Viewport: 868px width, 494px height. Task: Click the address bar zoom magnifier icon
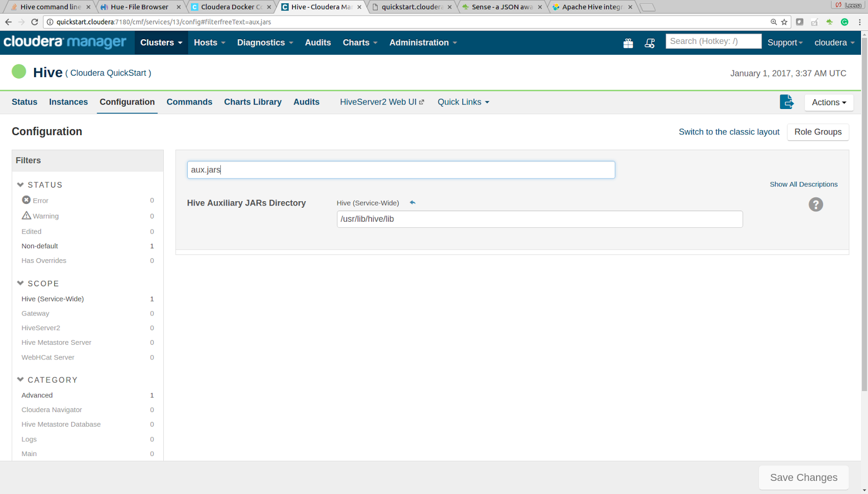pos(774,22)
